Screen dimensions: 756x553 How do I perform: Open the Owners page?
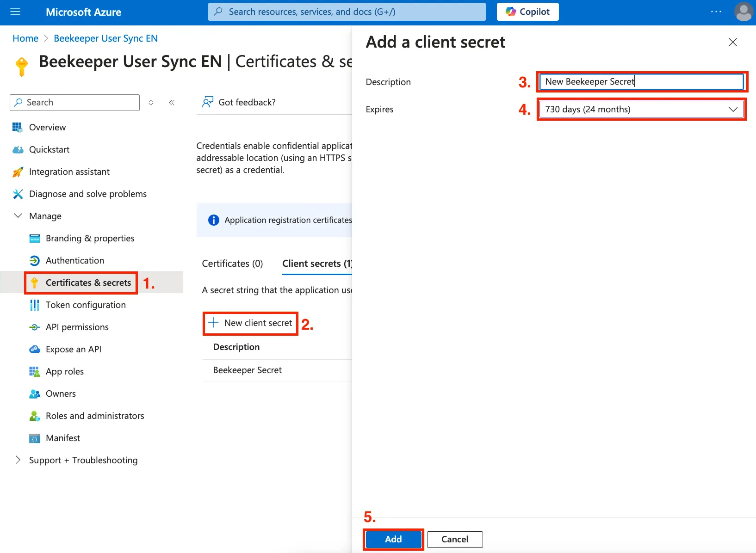point(61,394)
